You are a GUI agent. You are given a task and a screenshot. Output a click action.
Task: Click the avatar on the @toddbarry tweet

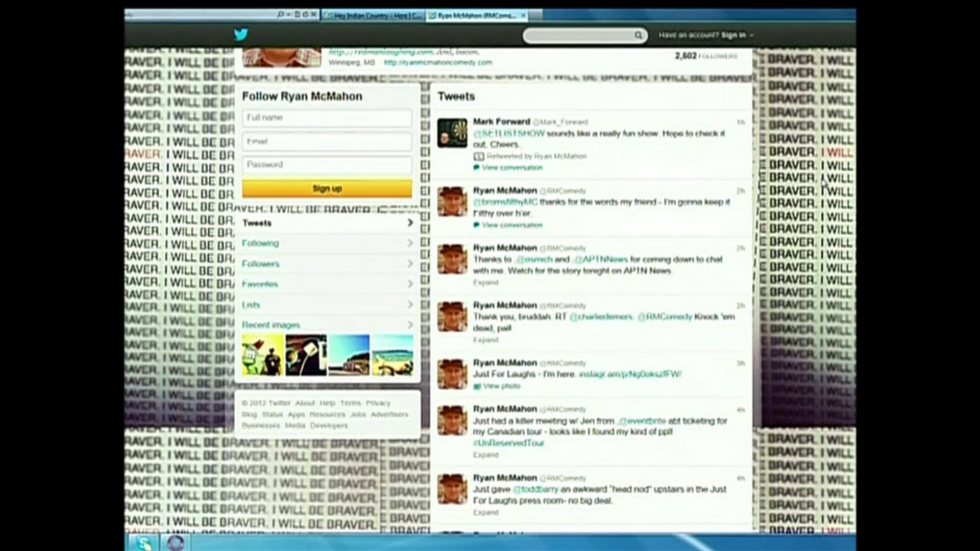[x=452, y=489]
